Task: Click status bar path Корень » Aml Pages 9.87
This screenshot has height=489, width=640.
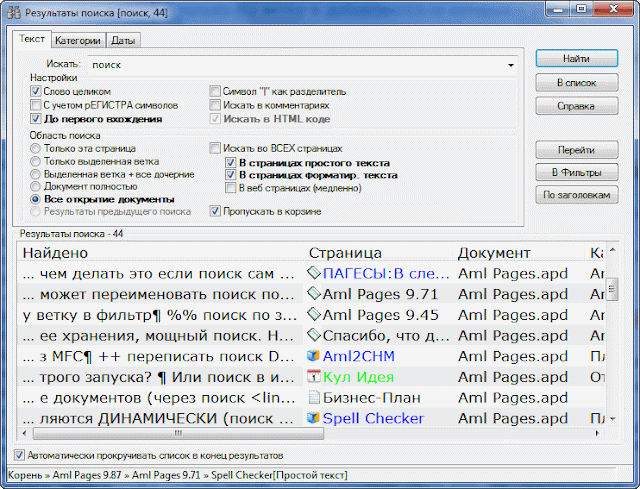Action: pyautogui.click(x=64, y=475)
